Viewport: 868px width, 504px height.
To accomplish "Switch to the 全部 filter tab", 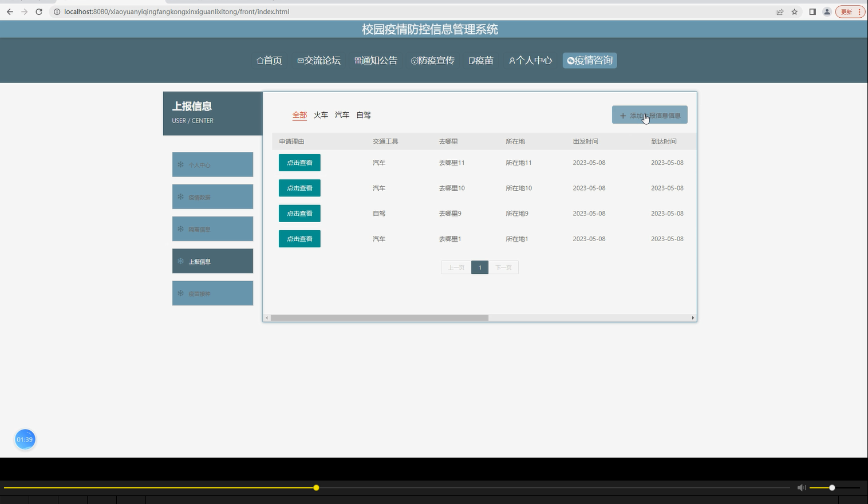I will point(299,115).
